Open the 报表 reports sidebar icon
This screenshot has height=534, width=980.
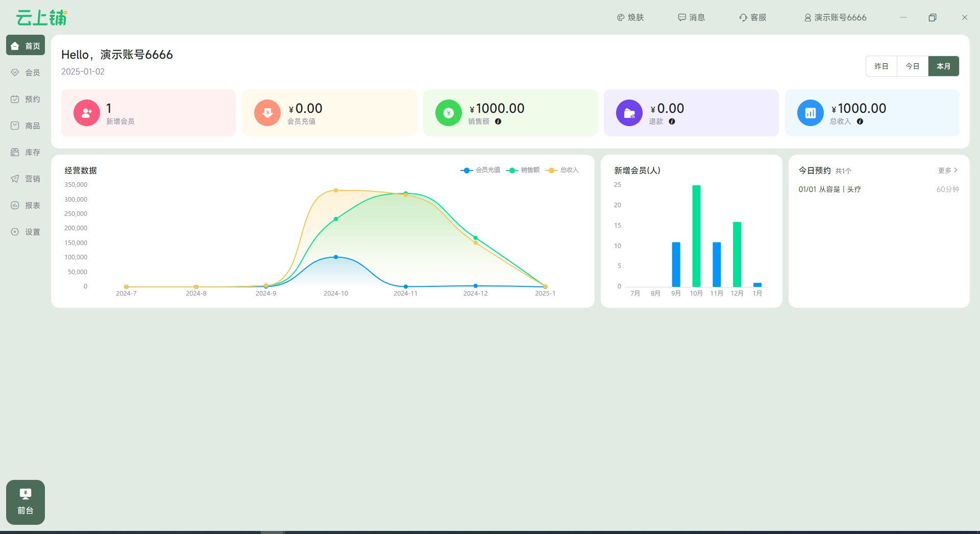point(15,205)
